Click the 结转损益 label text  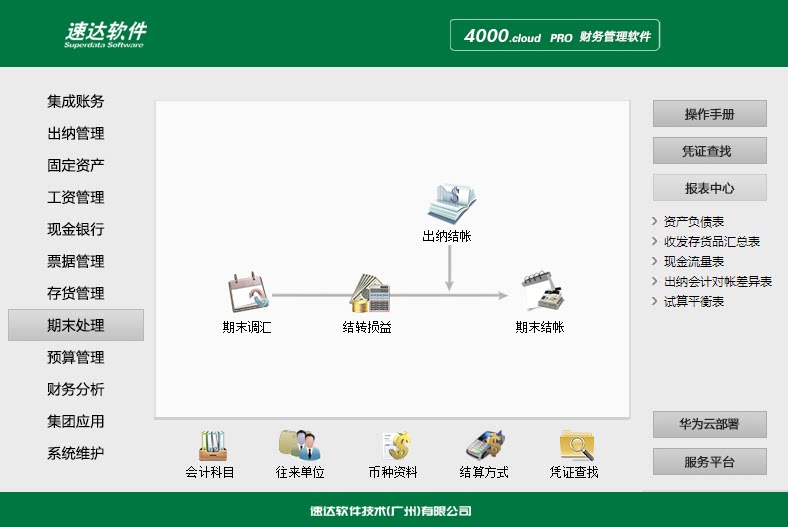pos(367,328)
